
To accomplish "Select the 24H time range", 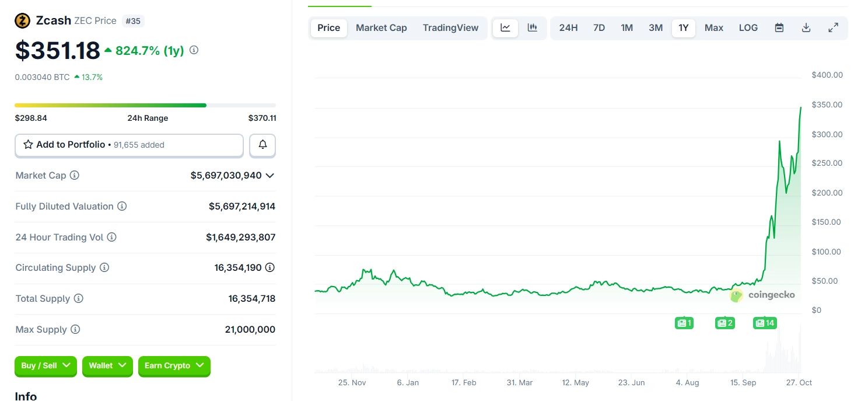I will (x=568, y=28).
